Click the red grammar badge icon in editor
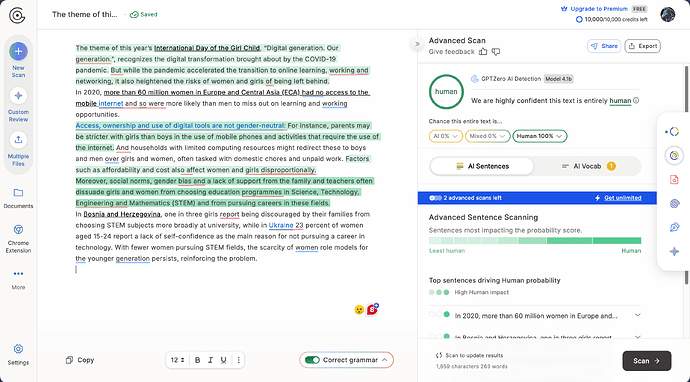 pos(373,309)
